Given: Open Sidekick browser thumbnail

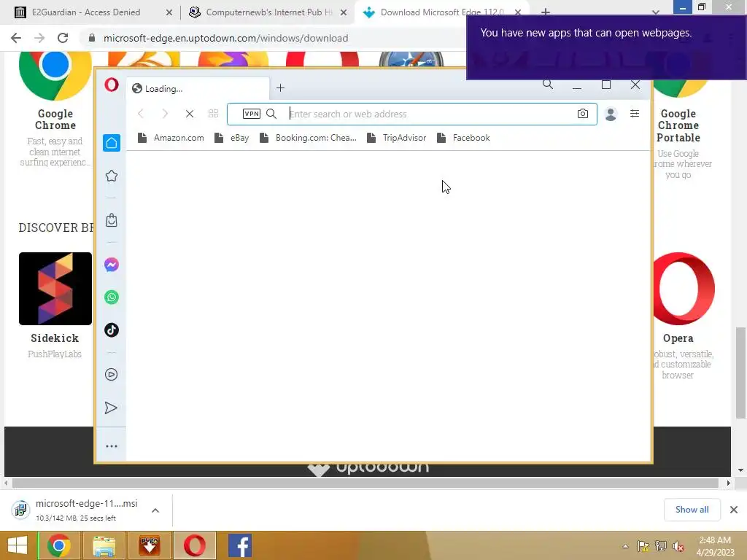Looking at the screenshot, I should pyautogui.click(x=55, y=289).
